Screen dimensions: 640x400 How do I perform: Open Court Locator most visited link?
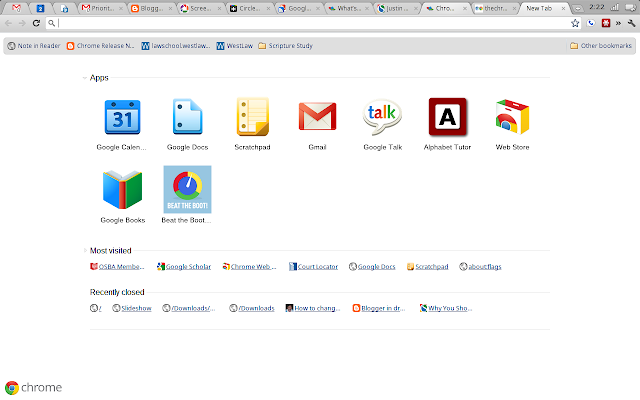click(x=313, y=267)
